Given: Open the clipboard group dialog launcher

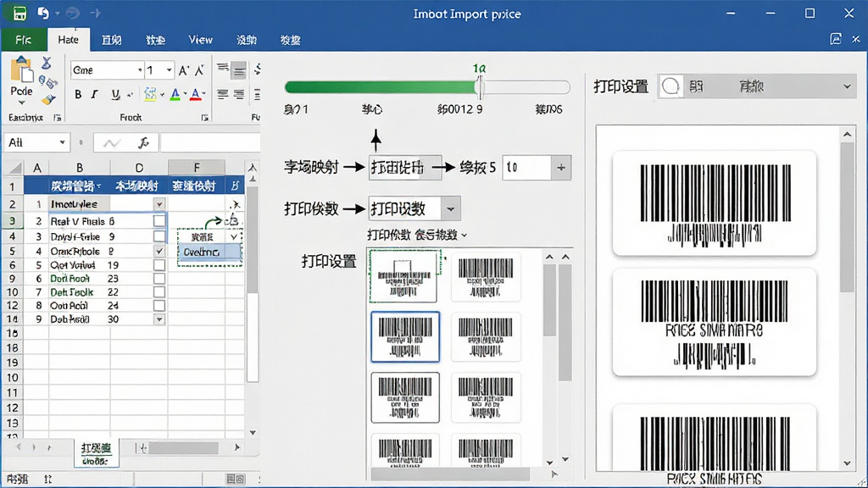Looking at the screenshot, I should coord(57,117).
